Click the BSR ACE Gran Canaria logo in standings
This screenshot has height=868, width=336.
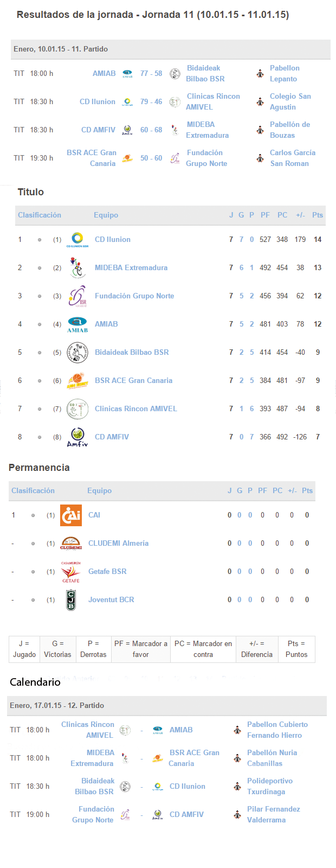77,381
